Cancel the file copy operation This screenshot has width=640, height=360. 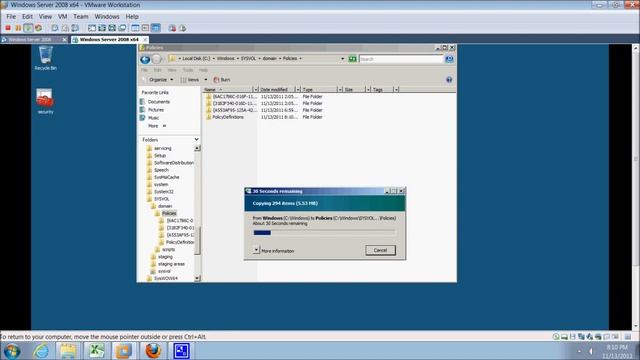[x=380, y=250]
